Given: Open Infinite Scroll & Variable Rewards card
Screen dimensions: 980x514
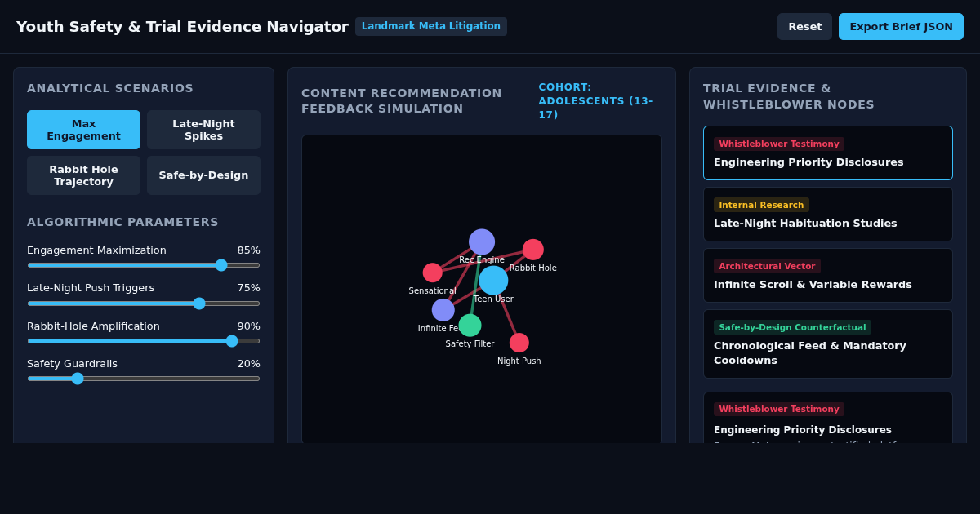Looking at the screenshot, I should pyautogui.click(x=828, y=275).
